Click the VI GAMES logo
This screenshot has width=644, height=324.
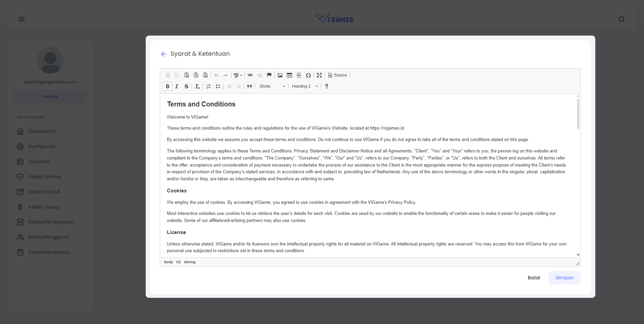click(334, 19)
